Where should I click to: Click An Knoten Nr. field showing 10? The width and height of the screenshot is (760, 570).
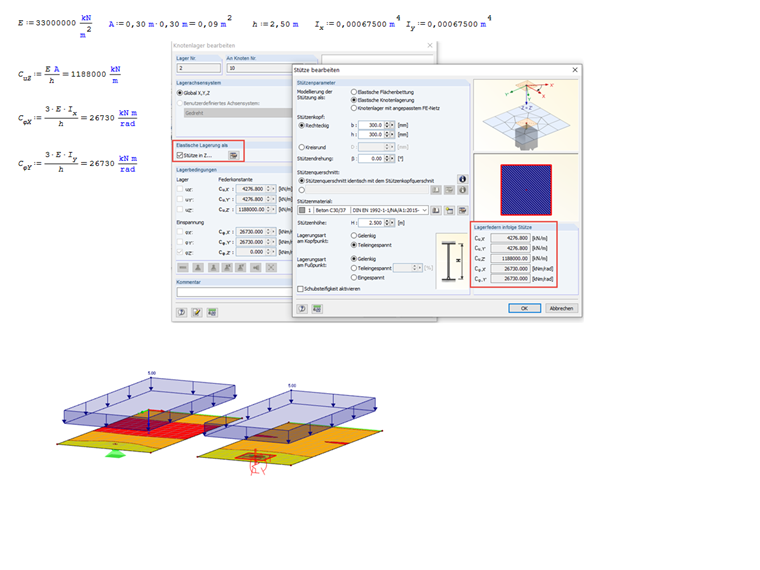[259, 68]
